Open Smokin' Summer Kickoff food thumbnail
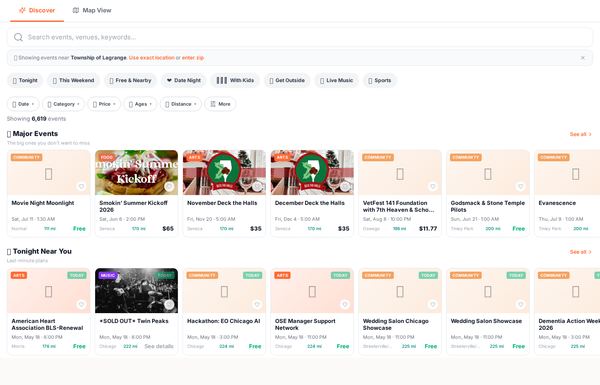This screenshot has height=385, width=600. (x=136, y=173)
